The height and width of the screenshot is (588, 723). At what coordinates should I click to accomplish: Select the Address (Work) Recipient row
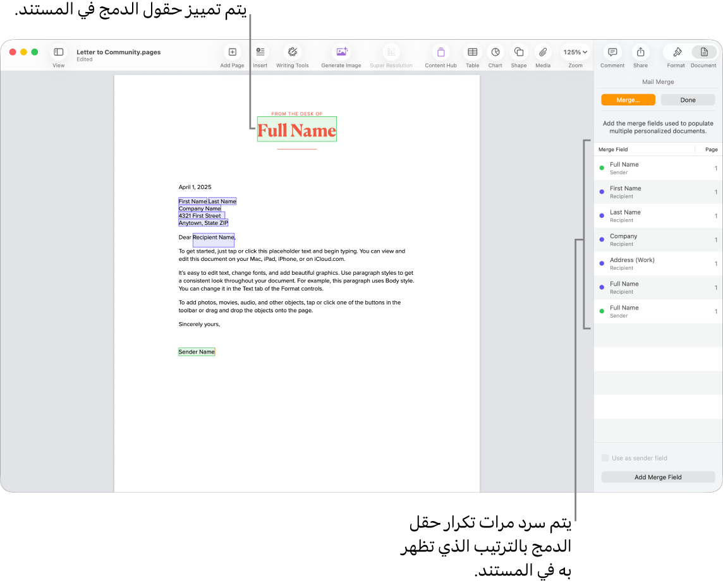coord(658,263)
